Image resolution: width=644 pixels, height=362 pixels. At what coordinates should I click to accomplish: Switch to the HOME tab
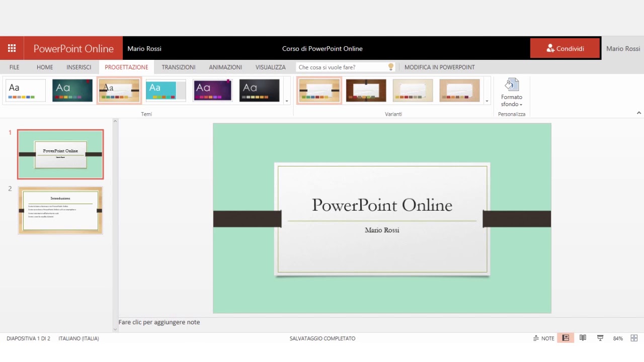click(45, 67)
